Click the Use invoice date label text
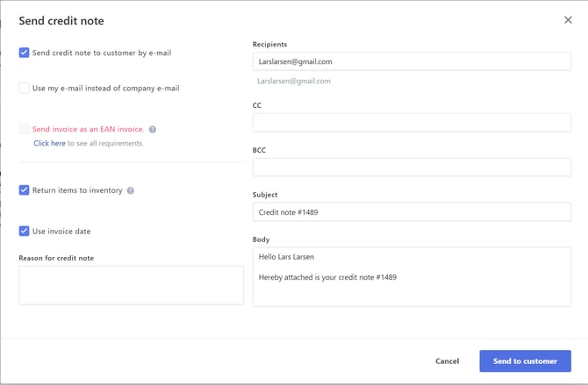The width and height of the screenshot is (588, 385). click(x=61, y=232)
